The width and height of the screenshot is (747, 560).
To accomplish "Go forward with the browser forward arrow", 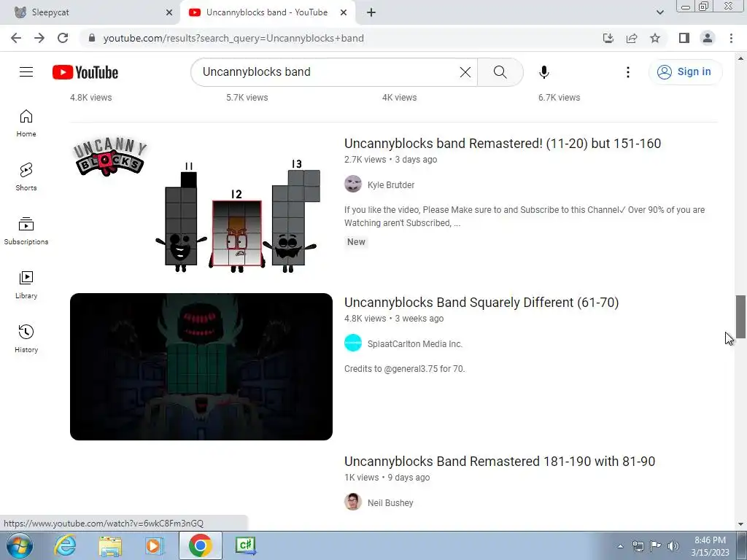I will point(39,38).
